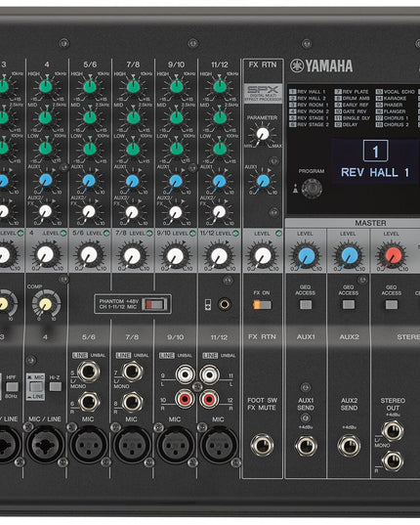Click the channel 11/12 LOW EQ knob
The height and width of the screenshot is (525, 420).
(220, 149)
